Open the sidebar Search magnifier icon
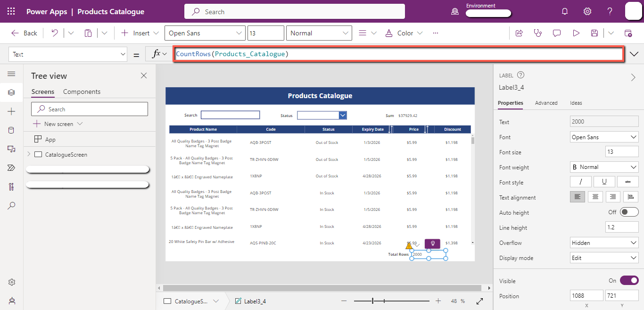 tap(11, 206)
